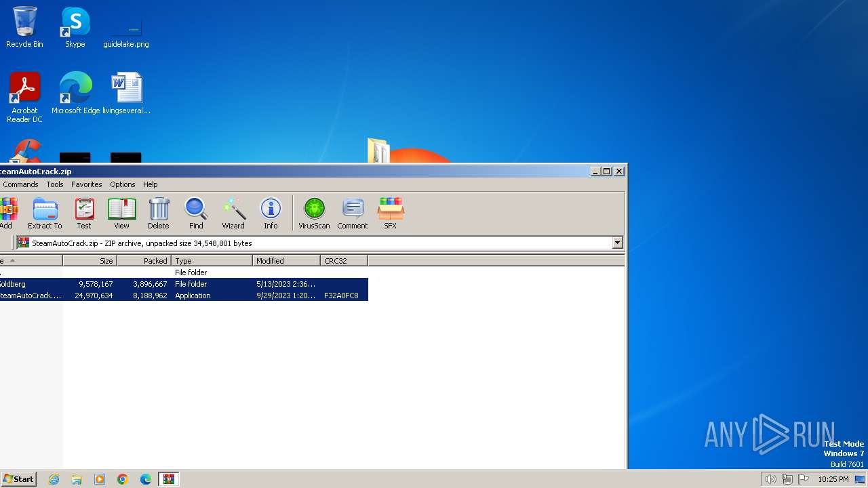The width and height of the screenshot is (868, 488).
Task: Open the View toolbar tool
Action: (x=121, y=213)
